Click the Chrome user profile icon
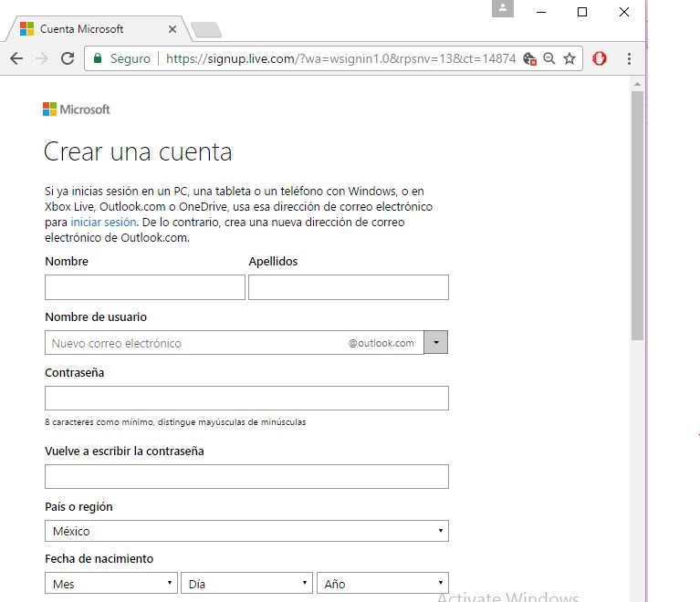The height and width of the screenshot is (602, 700). 502,9
